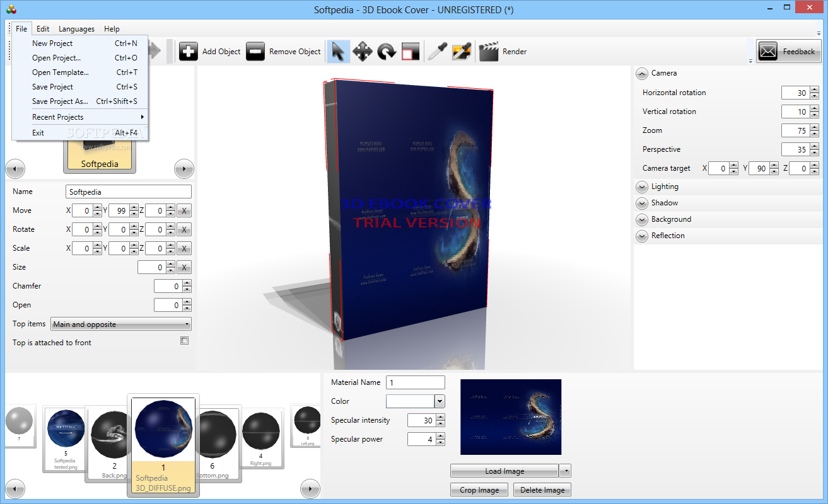The image size is (828, 504).
Task: Pick the eyedropper material picker tool
Action: 437,52
